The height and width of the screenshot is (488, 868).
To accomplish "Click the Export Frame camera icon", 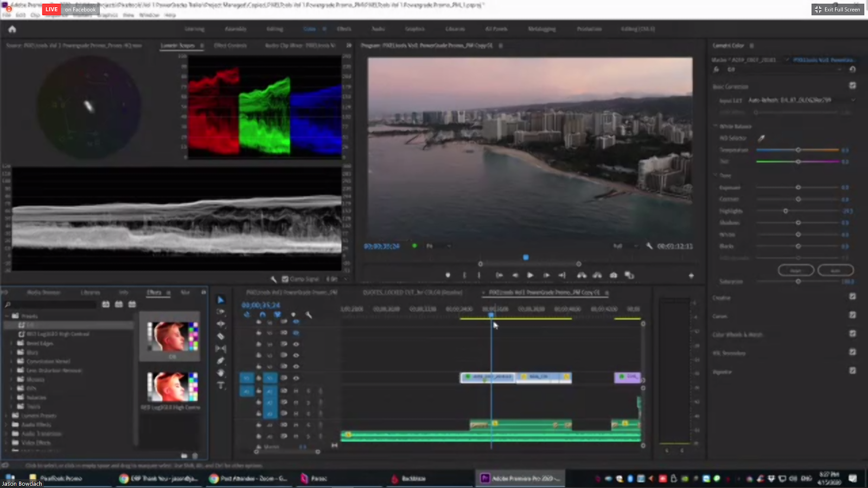I will [x=613, y=275].
